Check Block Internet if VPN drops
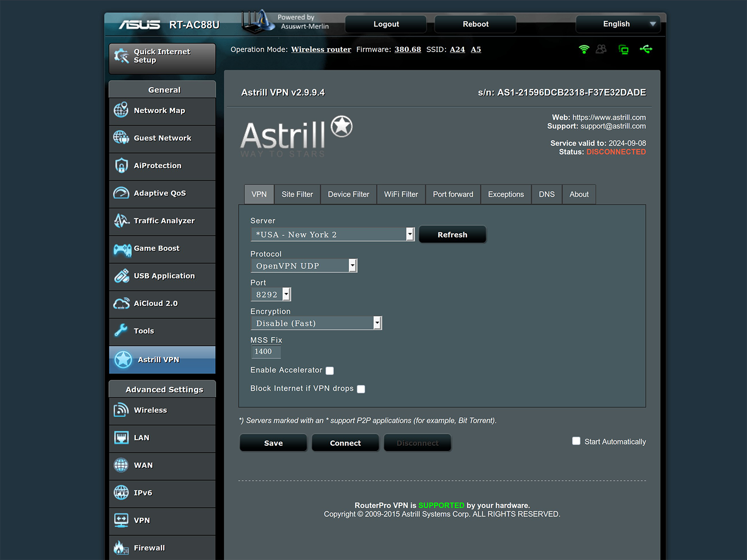747x560 pixels. click(361, 389)
